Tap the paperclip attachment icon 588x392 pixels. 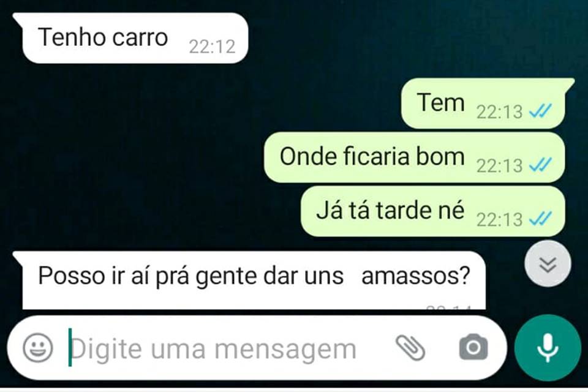410,348
